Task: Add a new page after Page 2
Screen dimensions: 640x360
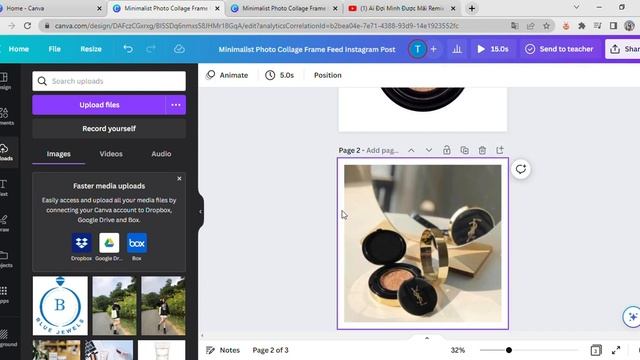Action: click(x=500, y=150)
